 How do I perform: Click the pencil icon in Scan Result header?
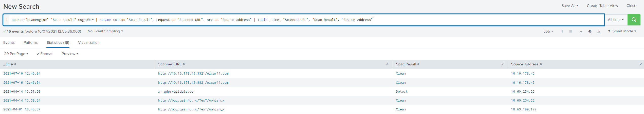tap(502, 64)
